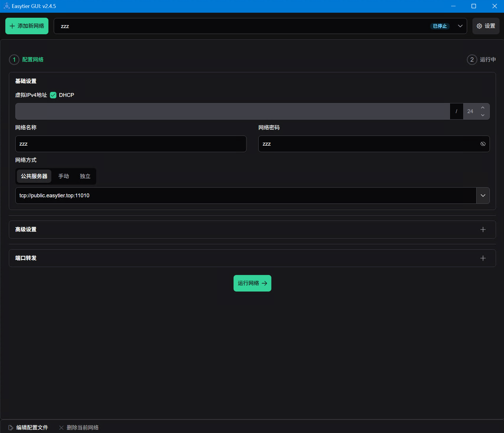504x433 pixels.
Task: Click plus icon to add new network
Action: (12, 26)
